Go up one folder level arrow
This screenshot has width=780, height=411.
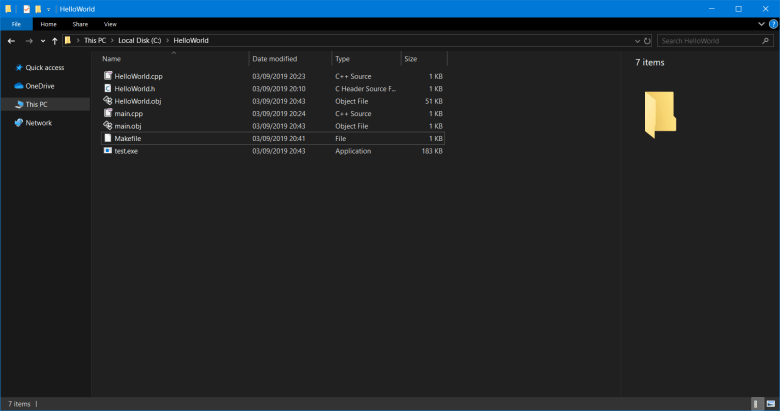55,41
